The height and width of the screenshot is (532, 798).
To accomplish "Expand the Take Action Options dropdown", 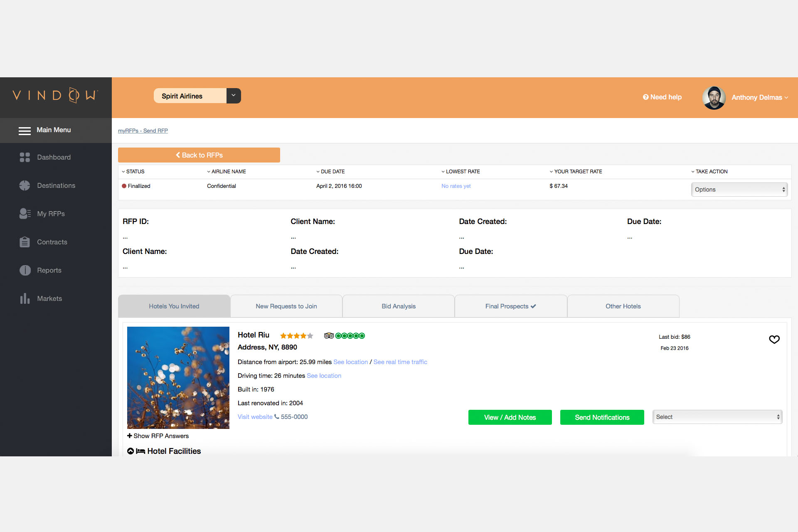I will 739,190.
